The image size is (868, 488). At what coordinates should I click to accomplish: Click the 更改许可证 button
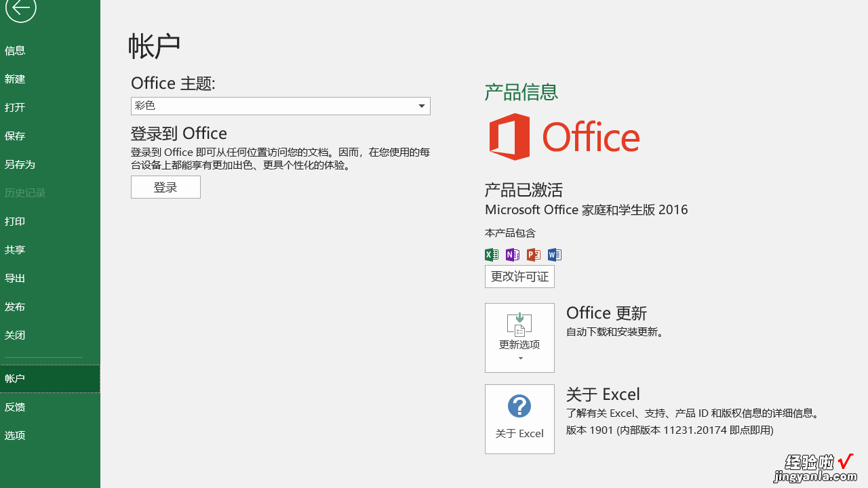pyautogui.click(x=519, y=277)
